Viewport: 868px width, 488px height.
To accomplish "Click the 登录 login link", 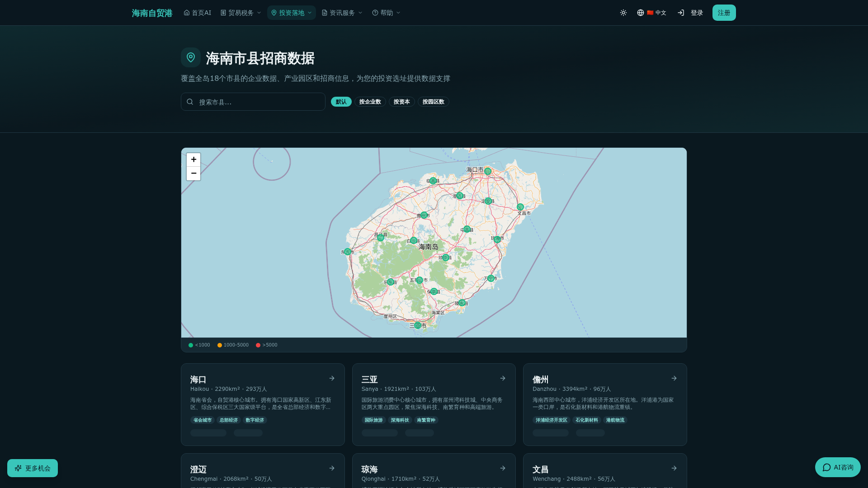I will point(697,13).
